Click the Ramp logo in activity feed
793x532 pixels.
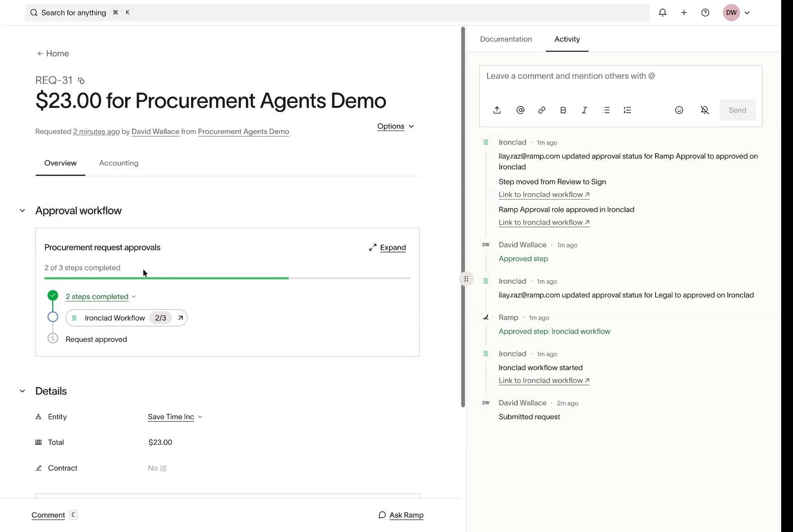[486, 318]
